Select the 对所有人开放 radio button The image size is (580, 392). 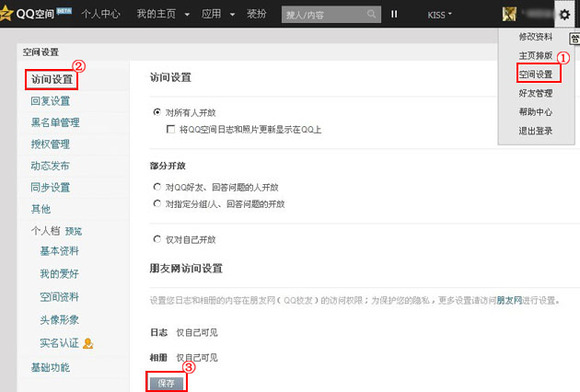click(x=157, y=112)
